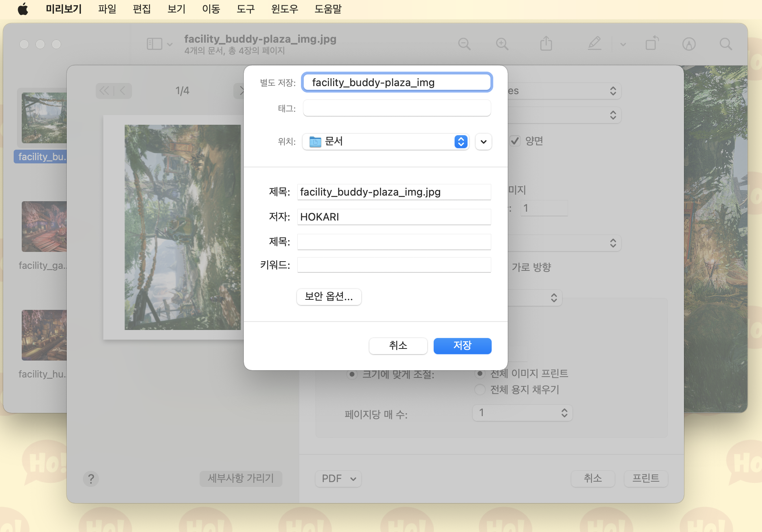
Task: Open the sidebar view options chevron
Action: click(170, 44)
